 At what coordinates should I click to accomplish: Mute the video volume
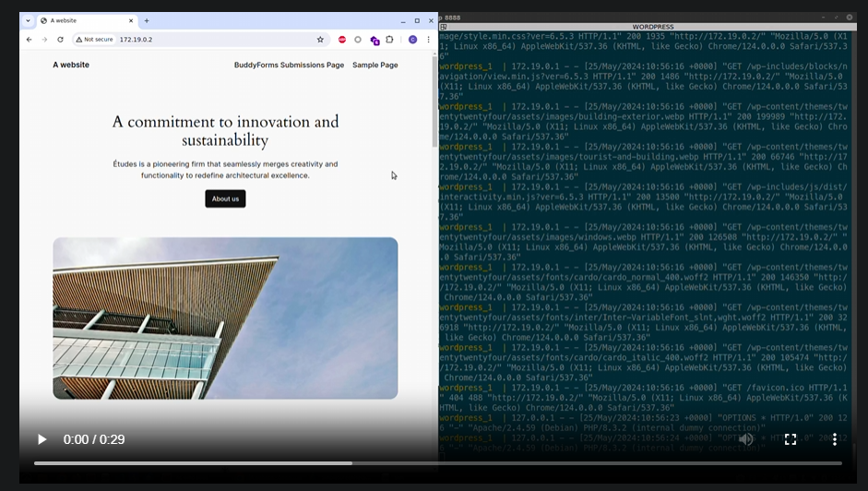[745, 440]
